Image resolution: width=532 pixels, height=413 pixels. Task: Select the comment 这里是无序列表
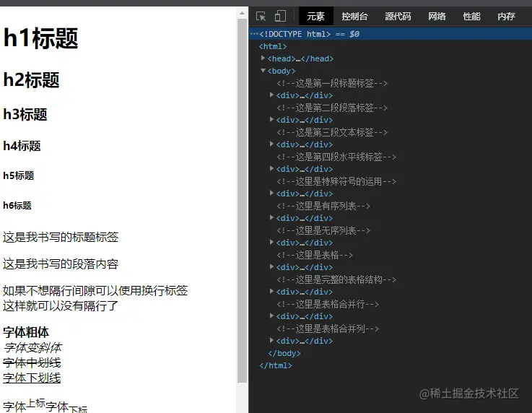(323, 230)
